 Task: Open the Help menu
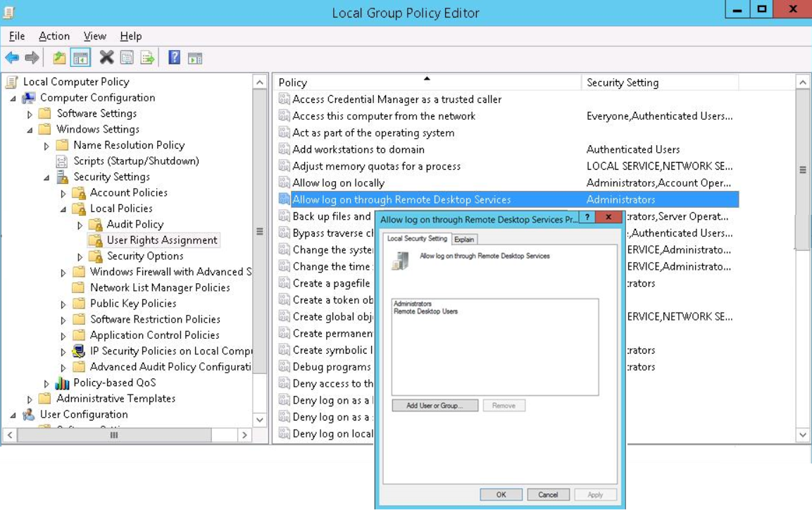pos(130,36)
